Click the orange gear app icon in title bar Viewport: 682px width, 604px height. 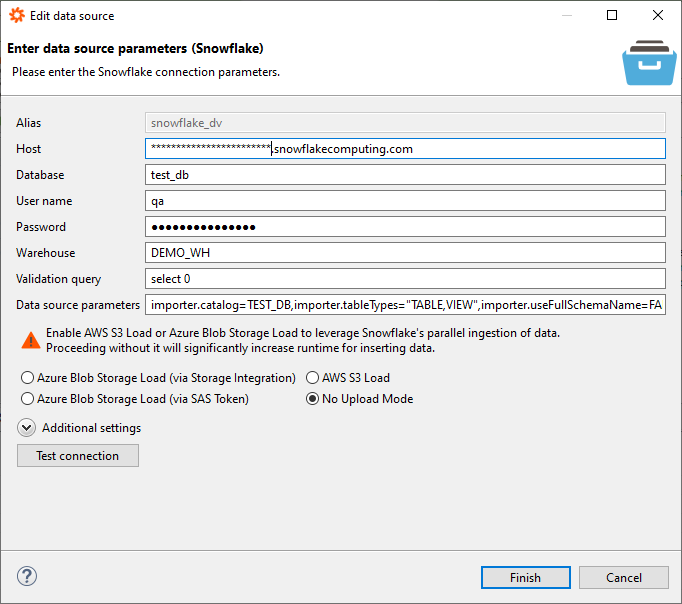(x=17, y=16)
